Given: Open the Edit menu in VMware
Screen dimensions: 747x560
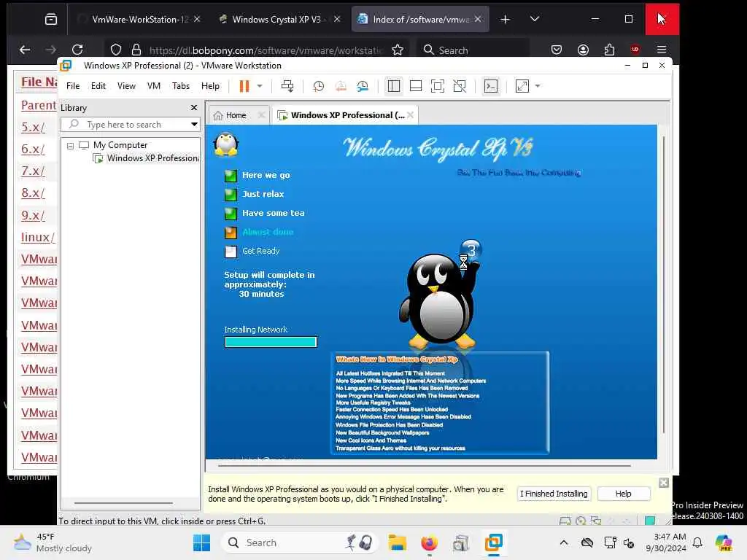Looking at the screenshot, I should pos(98,86).
